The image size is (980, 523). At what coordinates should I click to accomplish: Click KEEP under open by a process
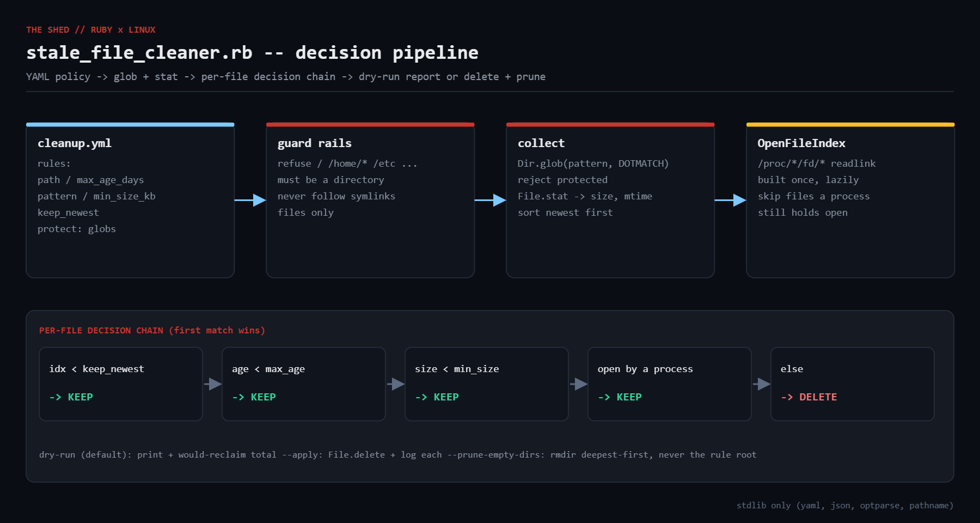coord(620,397)
